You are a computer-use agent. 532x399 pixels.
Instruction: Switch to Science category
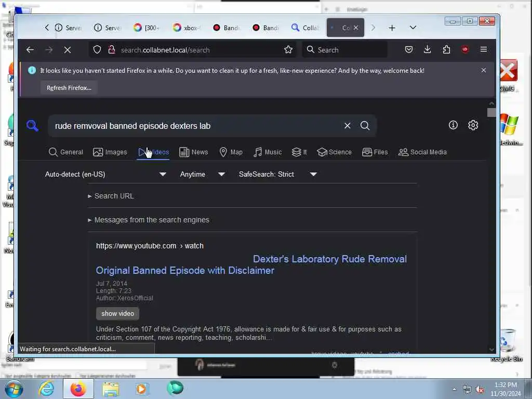click(x=334, y=152)
